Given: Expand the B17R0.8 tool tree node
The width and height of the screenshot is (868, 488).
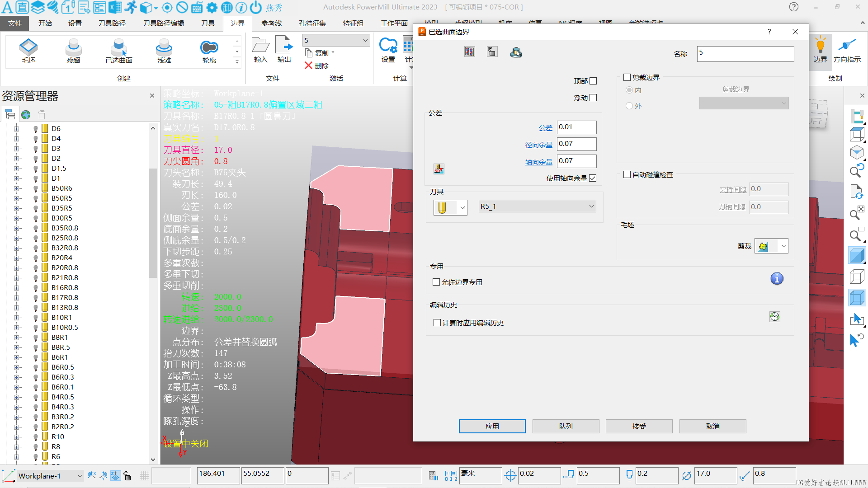Looking at the screenshot, I should pos(17,298).
